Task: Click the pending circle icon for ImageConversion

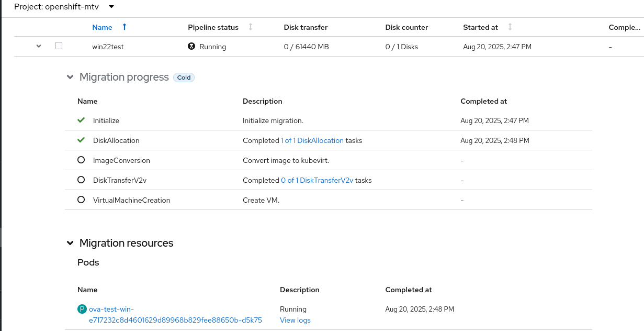Action: coord(81,160)
